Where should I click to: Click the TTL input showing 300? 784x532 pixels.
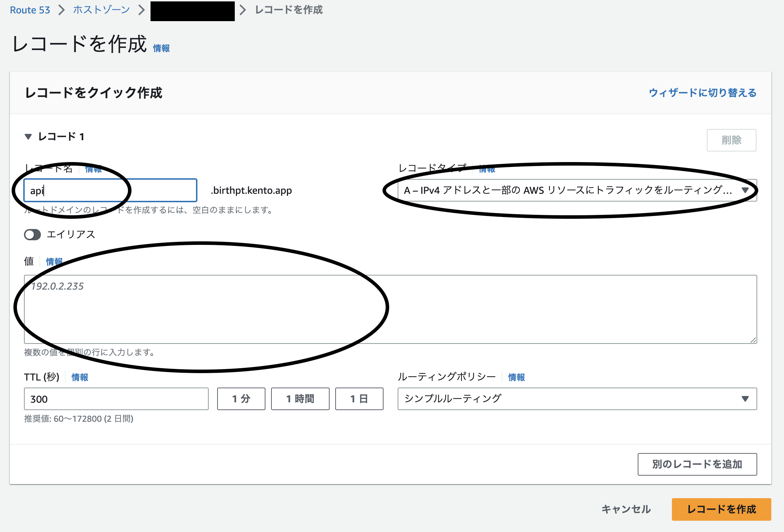pyautogui.click(x=116, y=399)
